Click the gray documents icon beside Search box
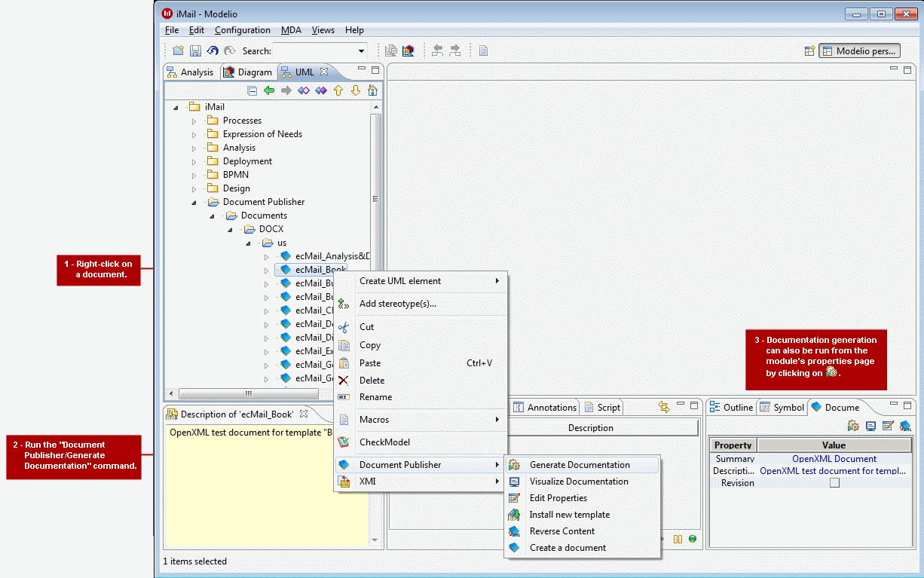 tap(391, 50)
